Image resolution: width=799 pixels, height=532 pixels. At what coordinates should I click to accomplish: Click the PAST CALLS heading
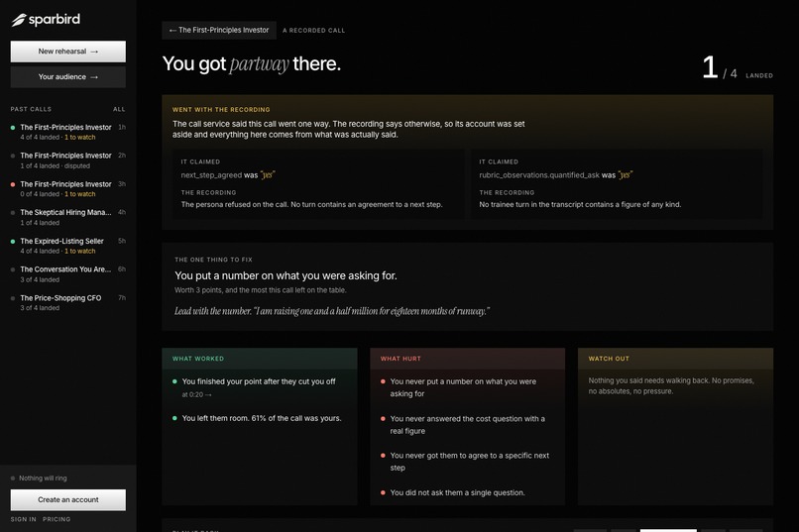pos(31,109)
